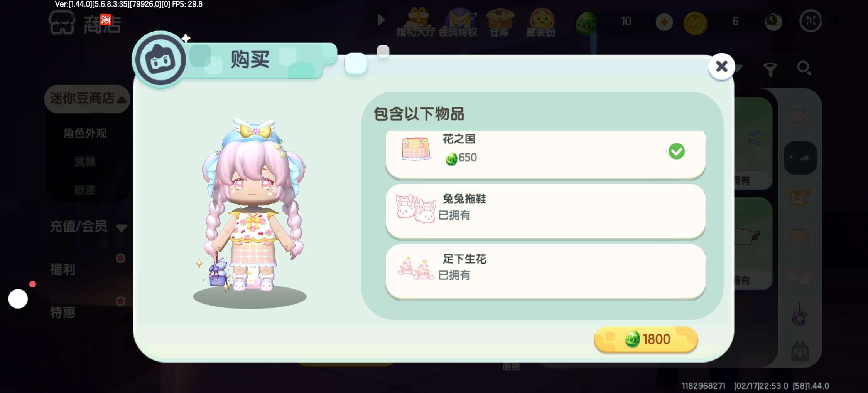868x393 pixels.
Task: Click the 花之国 skirt thumbnail
Action: coord(416,149)
